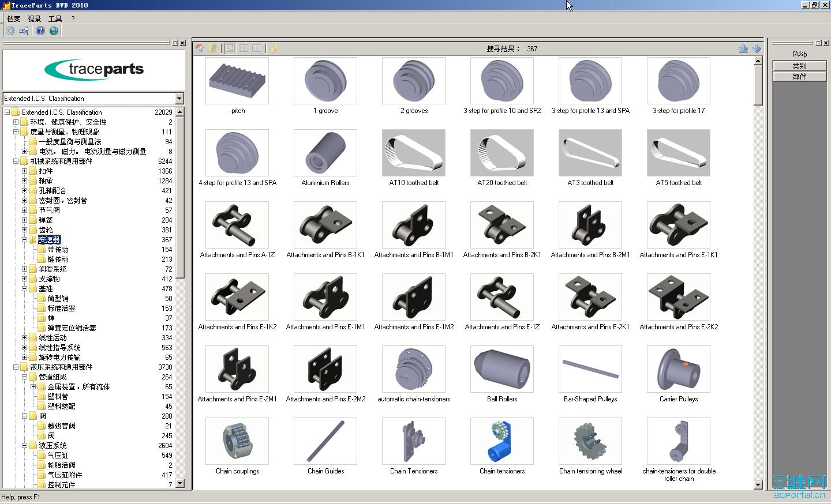The width and height of the screenshot is (831, 504).
Task: Open the Bar-Shaped Pulleys thumbnail
Action: [x=590, y=369]
